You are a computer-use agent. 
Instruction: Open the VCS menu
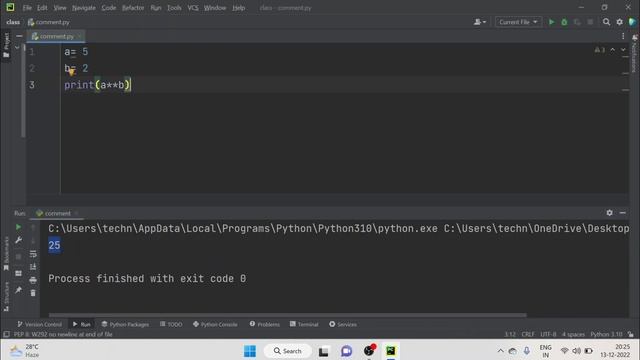pos(193,8)
